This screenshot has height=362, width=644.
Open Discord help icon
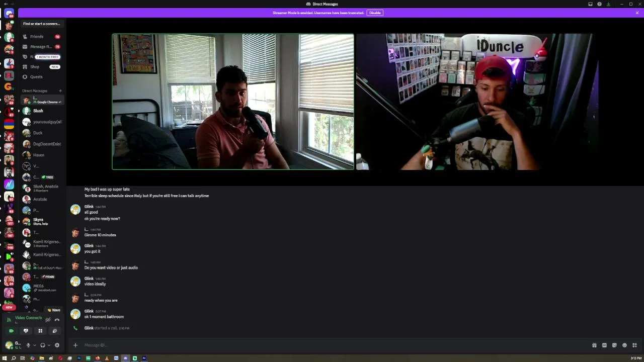[599, 4]
